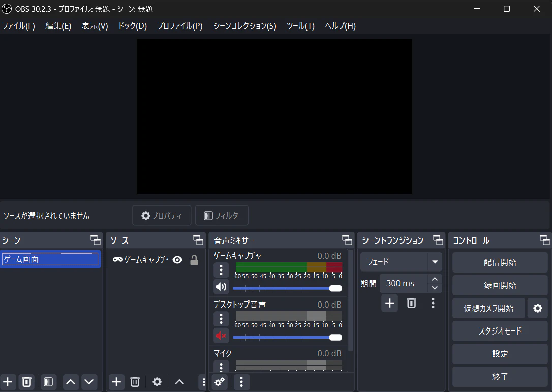Open 設定 button in controls
The image size is (552, 392).
point(500,354)
